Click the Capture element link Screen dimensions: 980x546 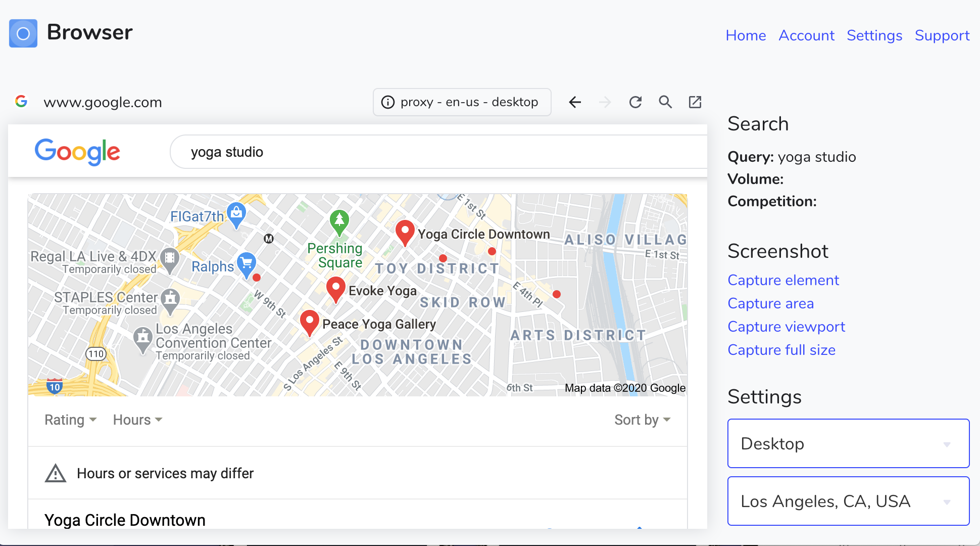783,280
